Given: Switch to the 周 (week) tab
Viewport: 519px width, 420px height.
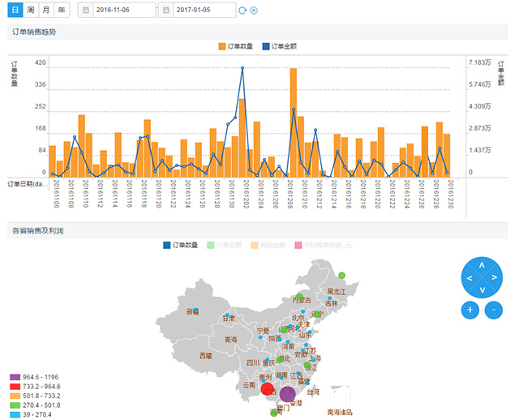Looking at the screenshot, I should pyautogui.click(x=30, y=10).
